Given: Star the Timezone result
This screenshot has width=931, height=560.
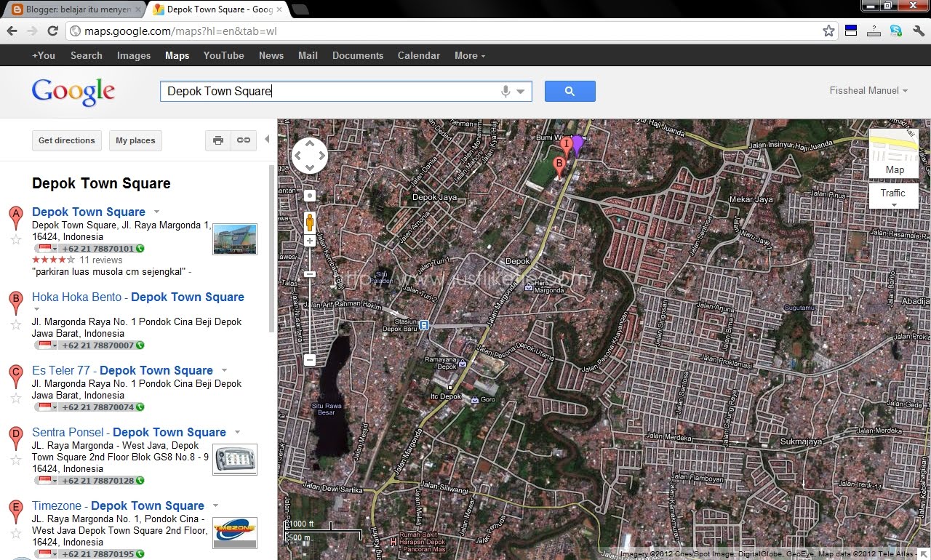Looking at the screenshot, I should 15,533.
